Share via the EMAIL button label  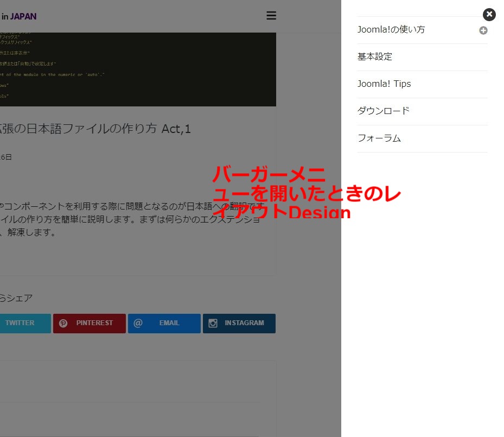tap(169, 323)
